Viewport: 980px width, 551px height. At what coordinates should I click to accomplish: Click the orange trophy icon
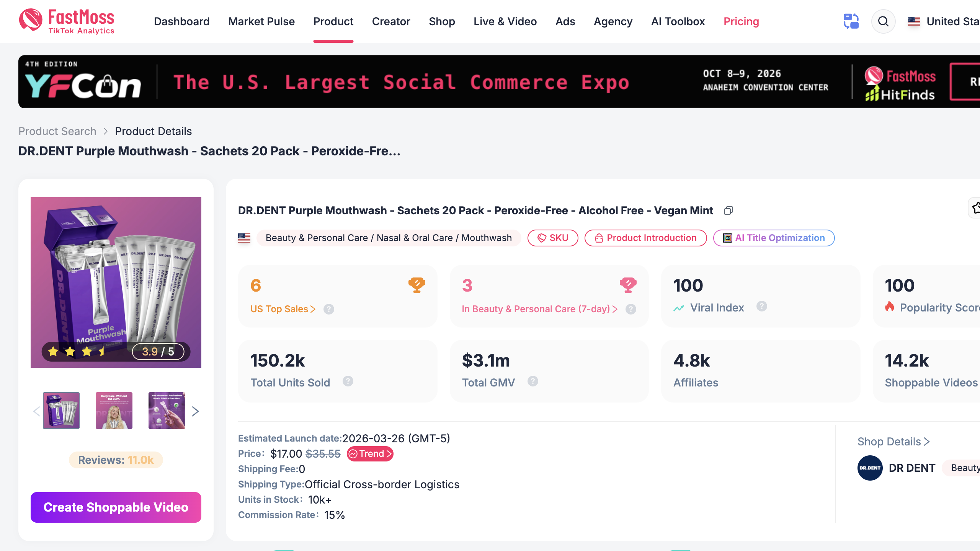pyautogui.click(x=416, y=285)
